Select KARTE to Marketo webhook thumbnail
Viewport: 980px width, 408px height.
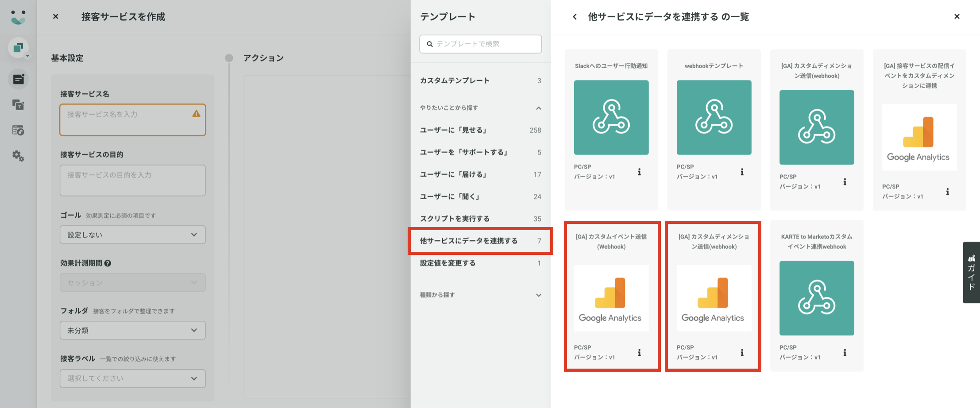pyautogui.click(x=817, y=298)
